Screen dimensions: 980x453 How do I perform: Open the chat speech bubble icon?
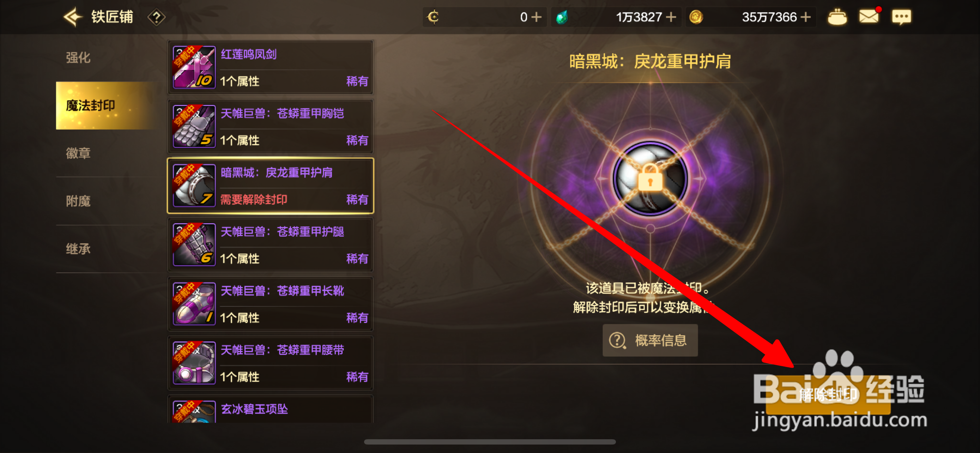(901, 17)
